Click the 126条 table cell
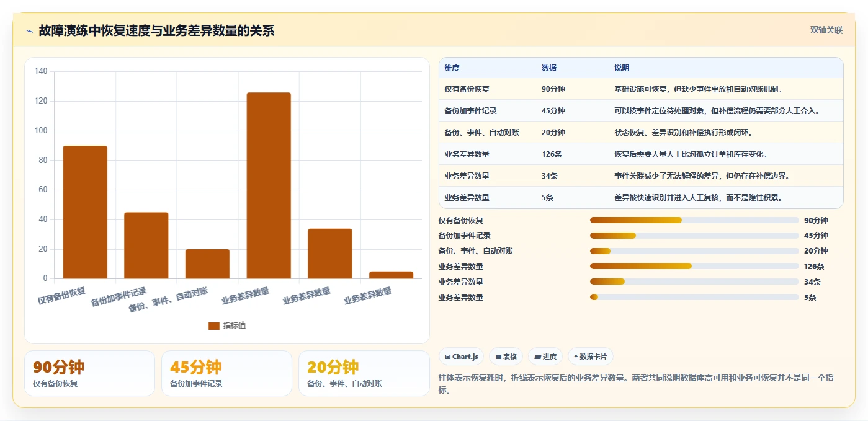This screenshot has height=421, width=868. click(552, 154)
